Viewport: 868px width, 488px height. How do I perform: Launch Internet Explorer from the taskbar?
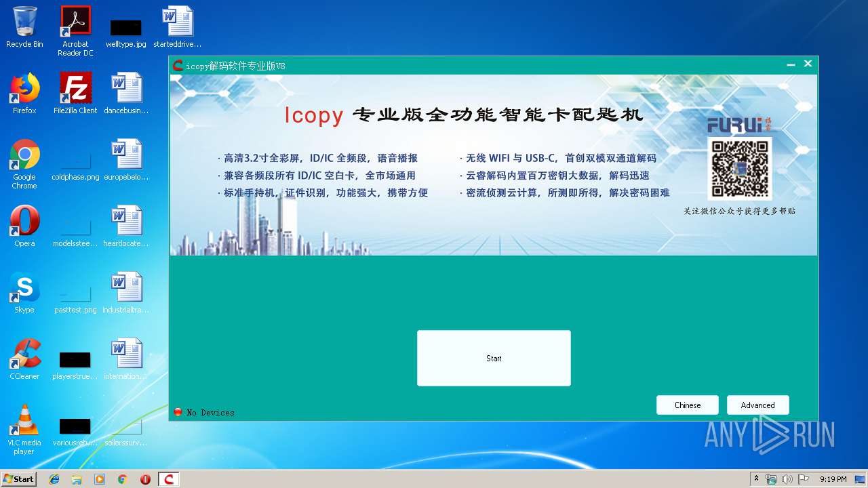pos(54,479)
